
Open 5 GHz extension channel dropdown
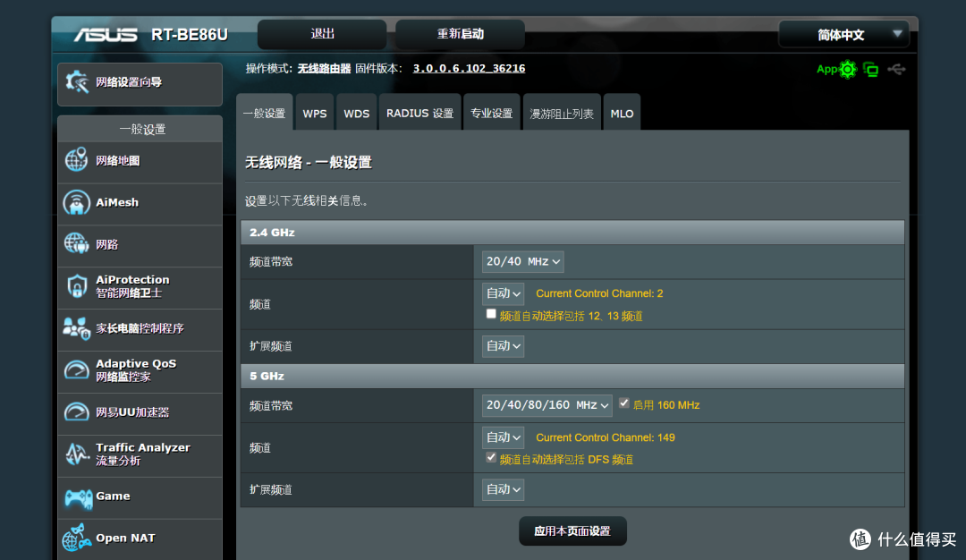coord(503,489)
